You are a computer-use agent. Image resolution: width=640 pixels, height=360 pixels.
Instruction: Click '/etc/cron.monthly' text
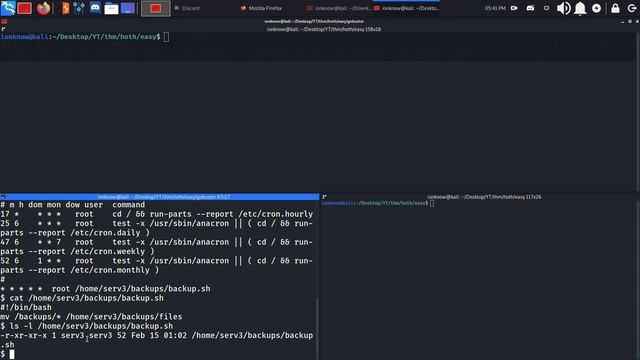[110, 270]
